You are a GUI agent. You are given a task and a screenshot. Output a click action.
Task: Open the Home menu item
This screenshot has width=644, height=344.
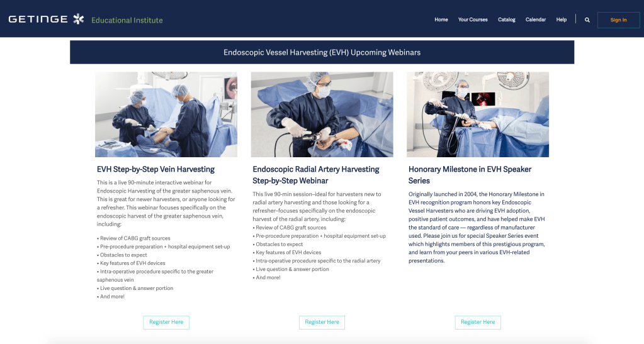[x=441, y=19]
